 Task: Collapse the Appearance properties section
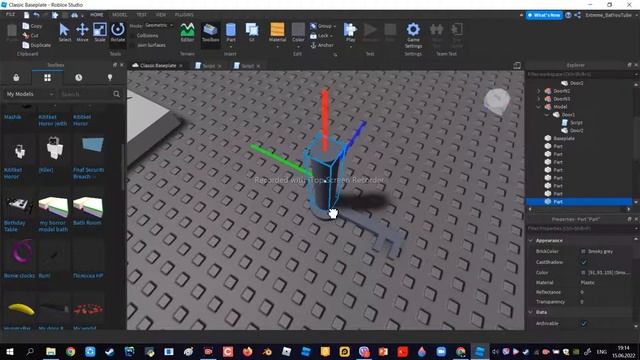tap(531, 240)
